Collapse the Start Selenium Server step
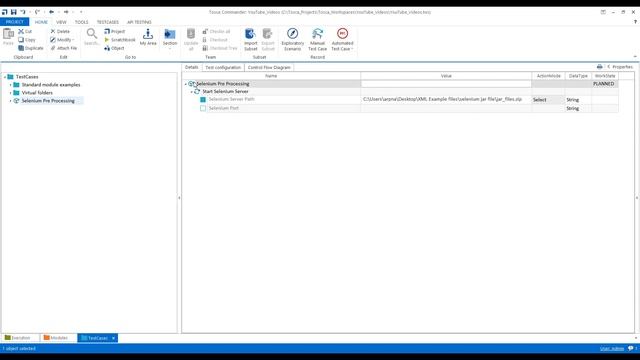The height and width of the screenshot is (360, 640). [x=191, y=92]
